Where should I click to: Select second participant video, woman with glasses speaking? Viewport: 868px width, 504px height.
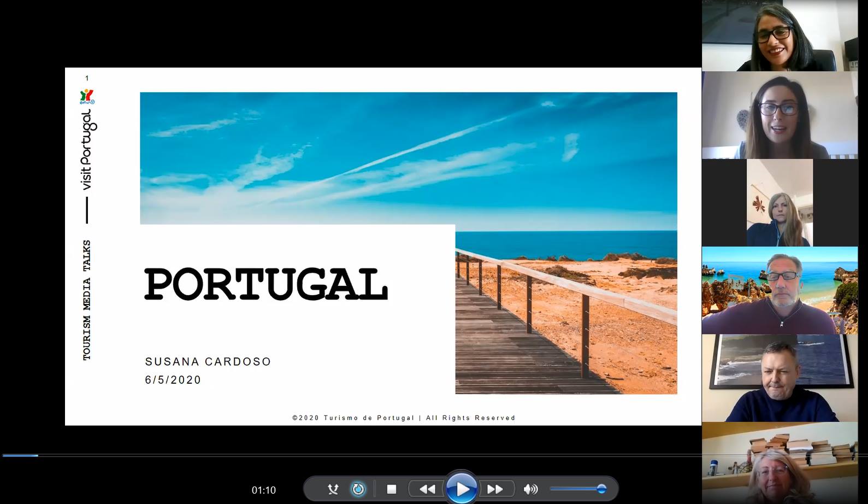pyautogui.click(x=780, y=115)
